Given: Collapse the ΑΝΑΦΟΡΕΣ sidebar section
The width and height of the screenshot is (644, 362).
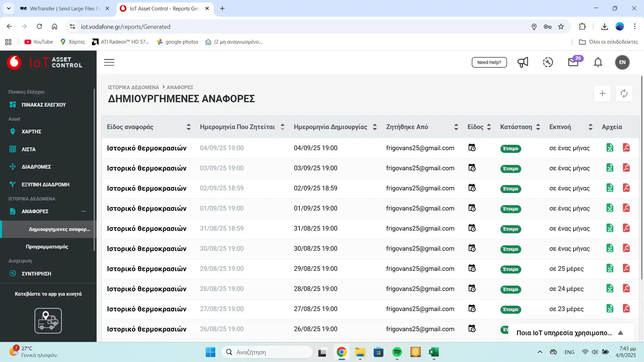Looking at the screenshot, I should click(x=84, y=211).
